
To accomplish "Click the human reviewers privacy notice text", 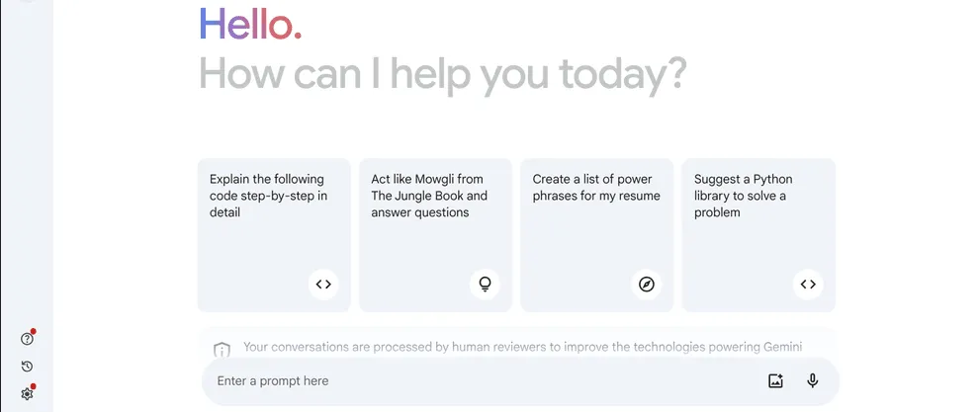I will tap(522, 347).
